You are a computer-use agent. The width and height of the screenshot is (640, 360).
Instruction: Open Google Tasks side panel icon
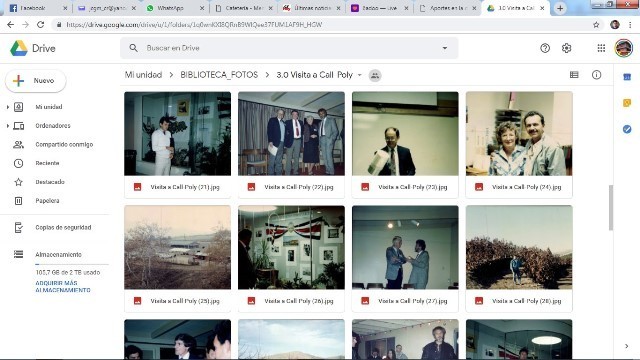point(627,129)
